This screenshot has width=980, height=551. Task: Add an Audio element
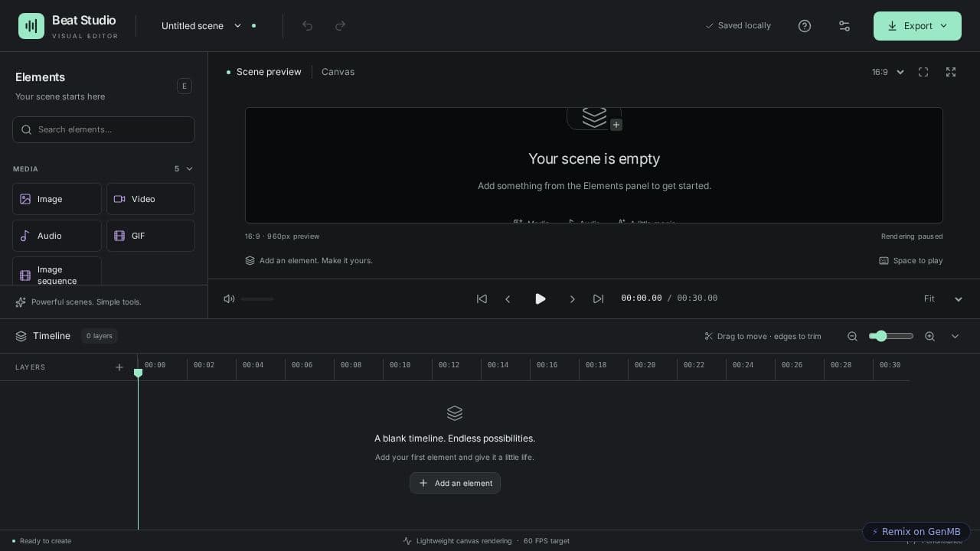click(x=57, y=236)
